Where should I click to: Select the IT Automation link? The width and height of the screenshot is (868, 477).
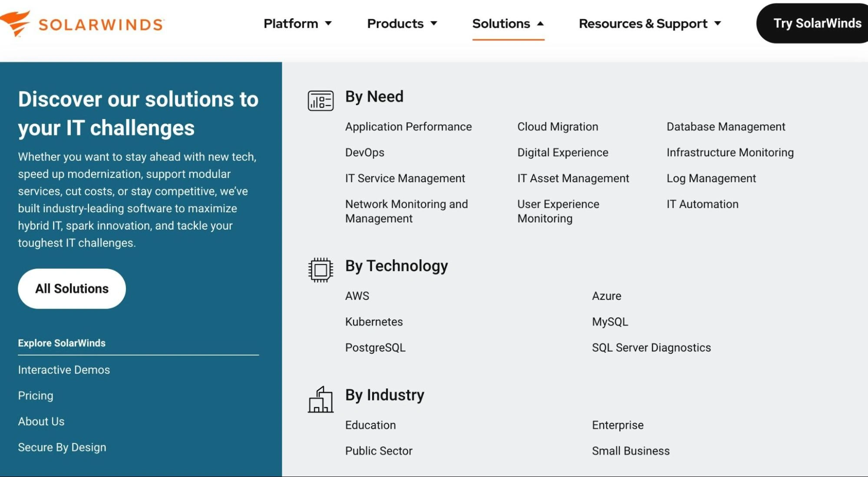pos(703,204)
